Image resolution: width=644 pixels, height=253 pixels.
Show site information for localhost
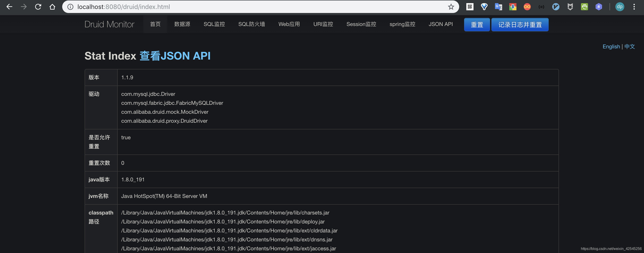[70, 7]
